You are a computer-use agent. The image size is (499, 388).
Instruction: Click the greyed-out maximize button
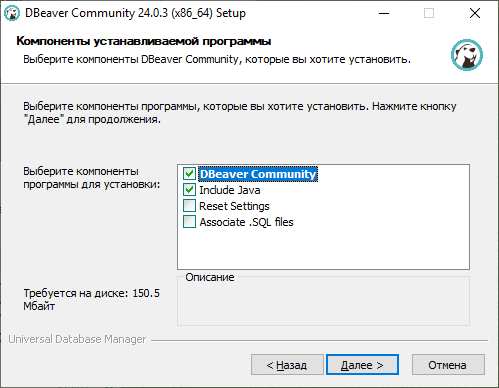pyautogui.click(x=429, y=13)
